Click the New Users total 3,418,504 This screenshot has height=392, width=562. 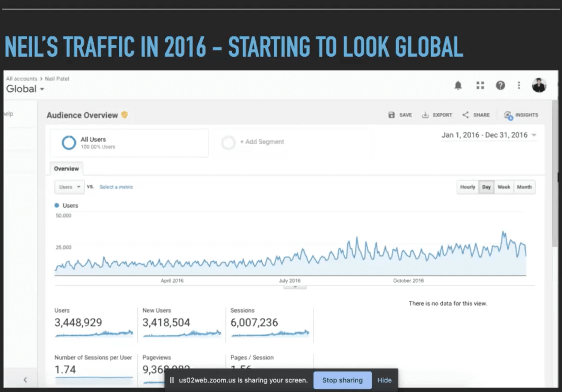[x=166, y=322]
